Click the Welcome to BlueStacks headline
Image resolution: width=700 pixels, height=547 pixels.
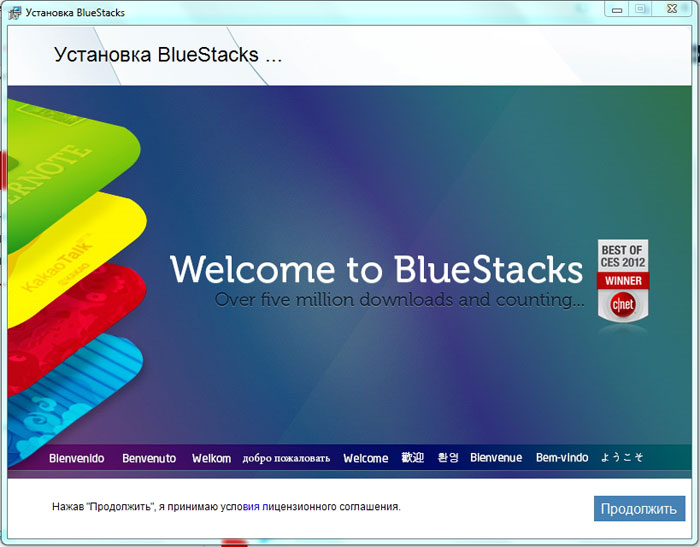[375, 269]
